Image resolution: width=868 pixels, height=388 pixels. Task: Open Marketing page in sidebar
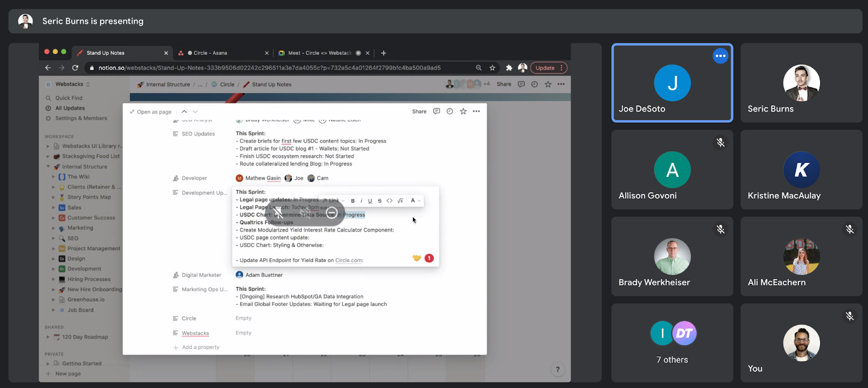click(x=80, y=228)
